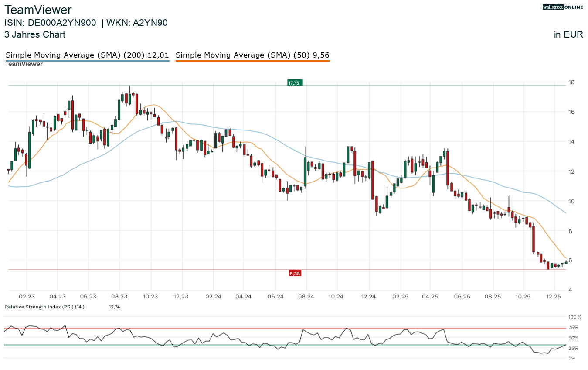Image resolution: width=588 pixels, height=370 pixels.
Task: Click the 10 price level on y-axis
Action: (x=571, y=201)
